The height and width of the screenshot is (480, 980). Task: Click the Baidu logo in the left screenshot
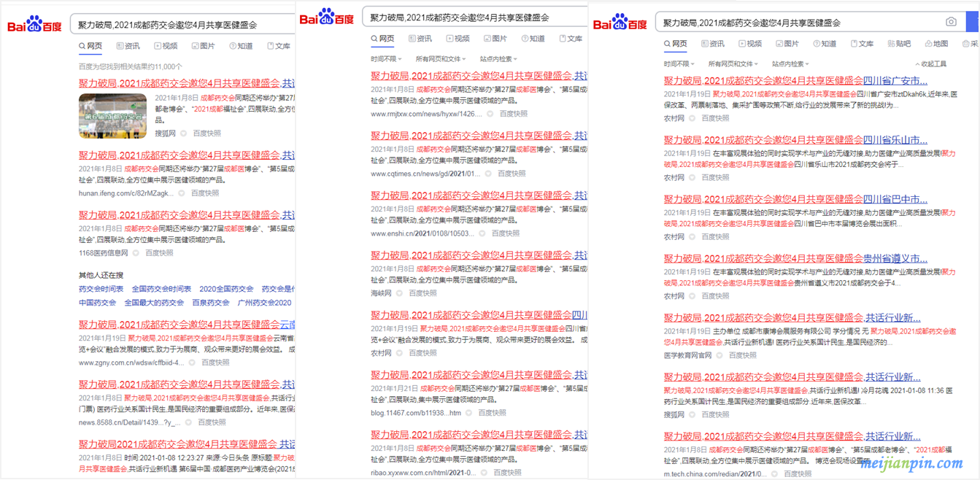click(x=34, y=25)
